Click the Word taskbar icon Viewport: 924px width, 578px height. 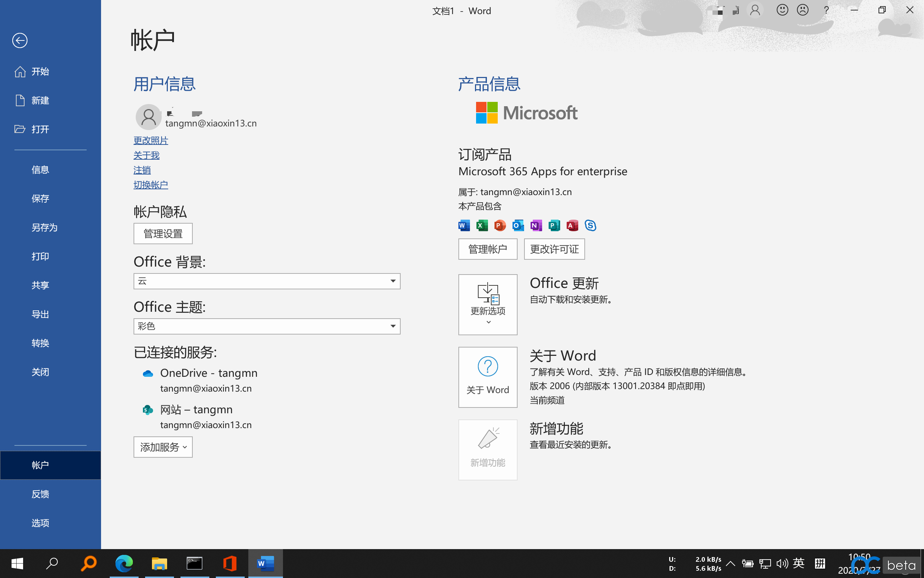[265, 564]
